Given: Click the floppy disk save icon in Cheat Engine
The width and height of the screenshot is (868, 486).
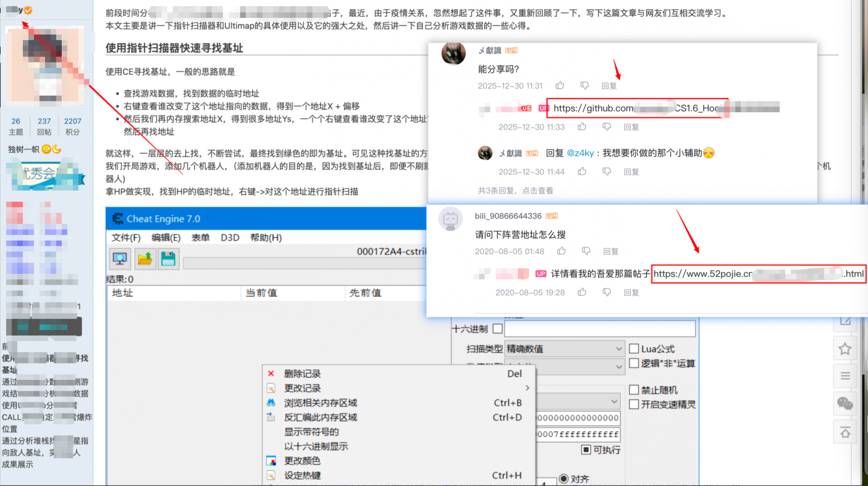Looking at the screenshot, I should (168, 258).
